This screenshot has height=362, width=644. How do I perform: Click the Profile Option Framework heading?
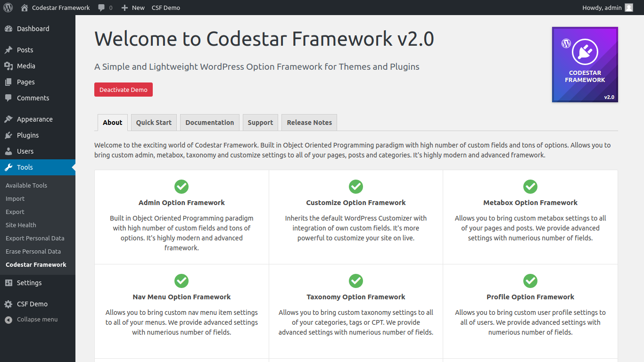530,297
